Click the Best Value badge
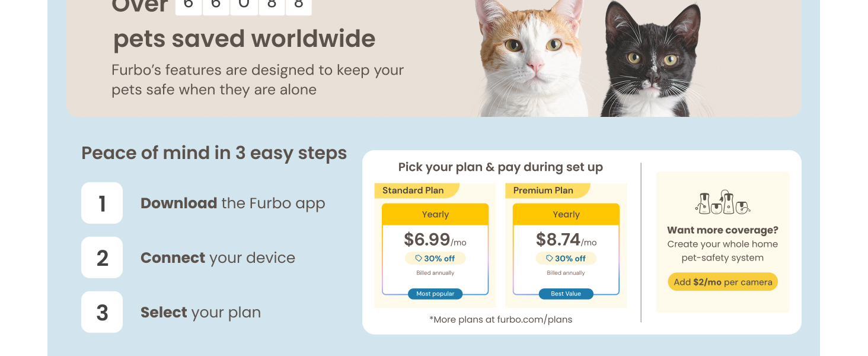Image resolution: width=868 pixels, height=356 pixels. 566,294
